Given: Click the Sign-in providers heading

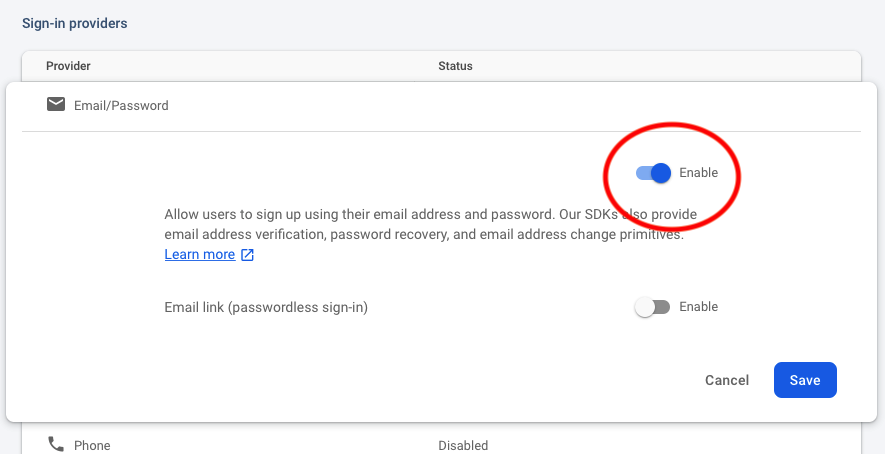Looking at the screenshot, I should (75, 23).
